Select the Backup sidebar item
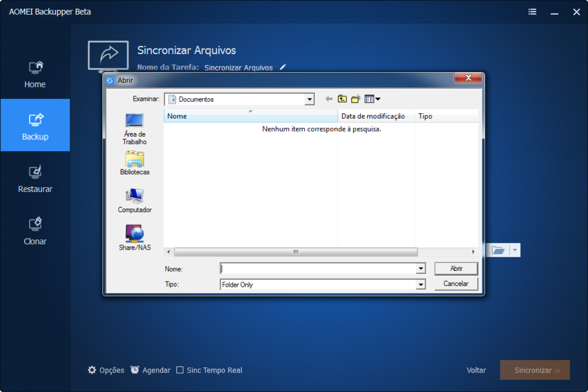588x392 pixels. point(35,125)
